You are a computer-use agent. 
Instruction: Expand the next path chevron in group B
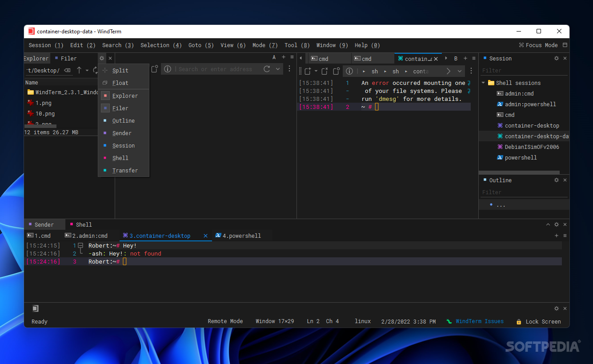449,71
